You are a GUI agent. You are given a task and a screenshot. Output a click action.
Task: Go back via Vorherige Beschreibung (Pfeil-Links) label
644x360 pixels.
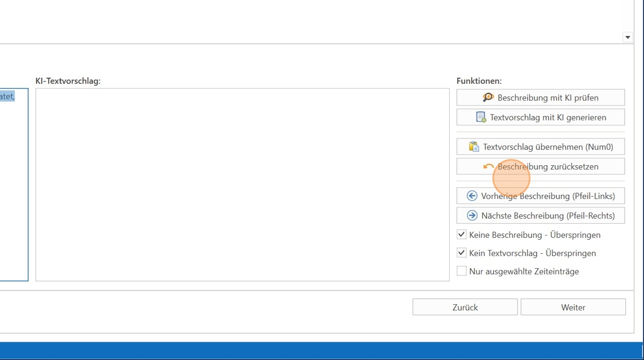[548, 196]
